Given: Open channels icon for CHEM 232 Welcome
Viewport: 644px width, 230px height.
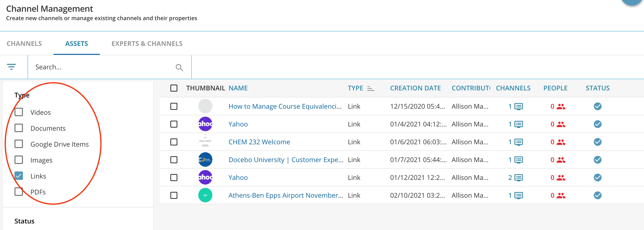Looking at the screenshot, I should pos(518,142).
